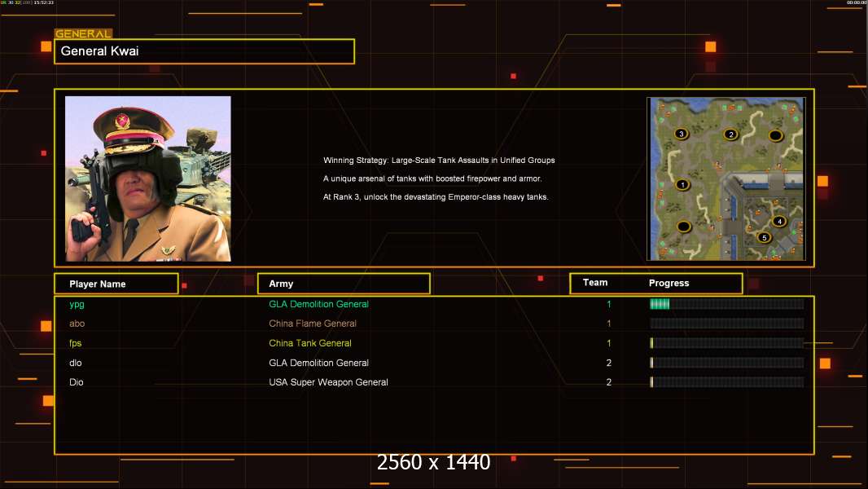
Task: Click the Team column header label
Action: tap(595, 283)
